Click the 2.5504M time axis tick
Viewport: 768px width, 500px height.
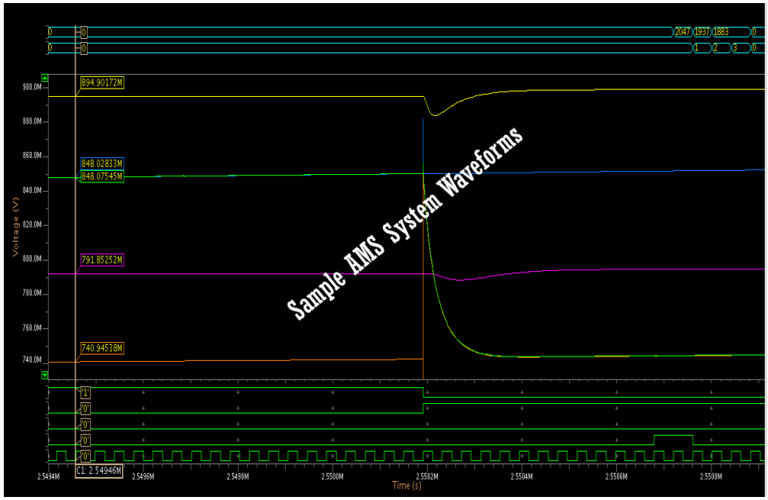(x=521, y=476)
